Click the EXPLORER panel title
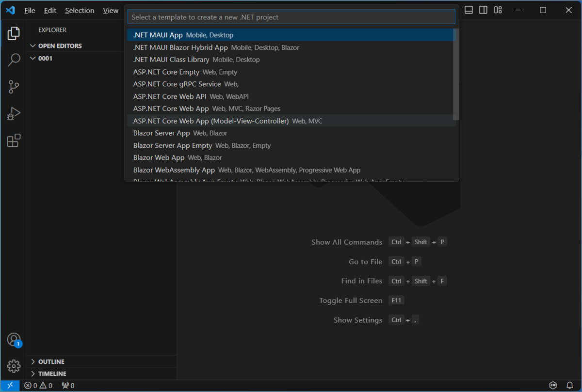Screen dimensions: 582x392 pyautogui.click(x=52, y=30)
